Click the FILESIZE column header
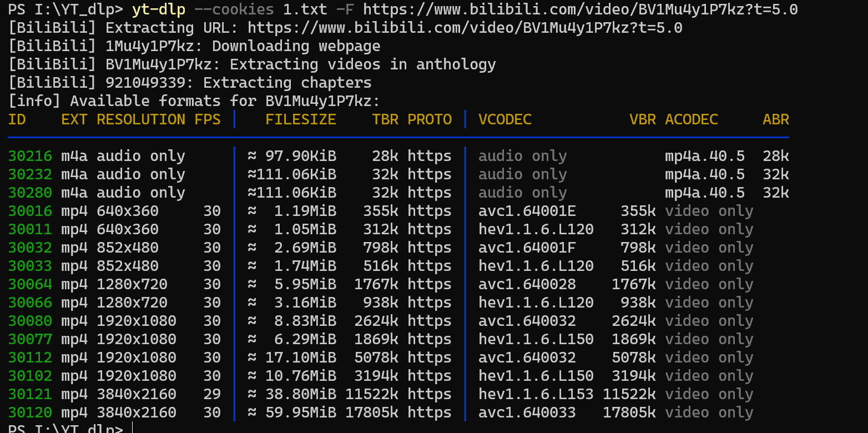Viewport: 868px width, 433px height. (301, 119)
